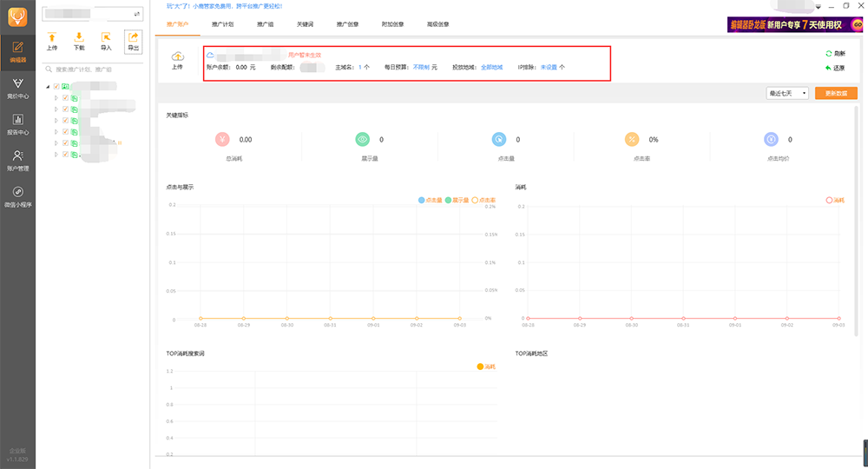Toggle 消耗 legend in the 消耗 chart
This screenshot has height=469, width=868.
[835, 200]
